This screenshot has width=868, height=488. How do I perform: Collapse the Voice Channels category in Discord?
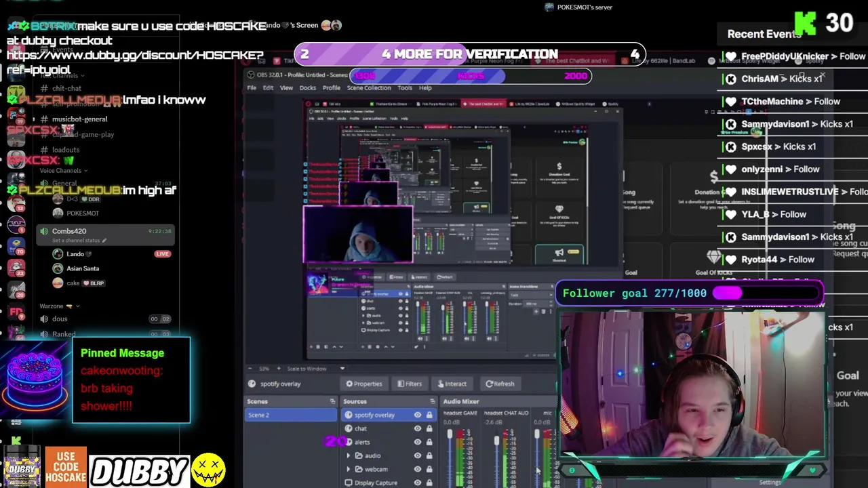pos(62,171)
